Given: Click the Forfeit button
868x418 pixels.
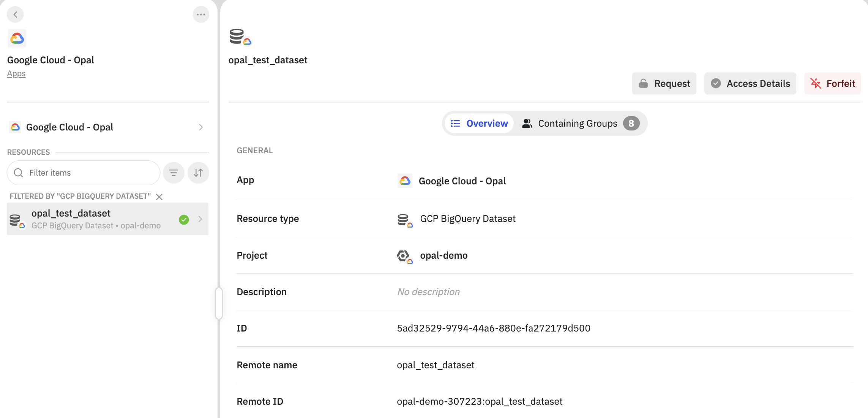Looking at the screenshot, I should [832, 83].
